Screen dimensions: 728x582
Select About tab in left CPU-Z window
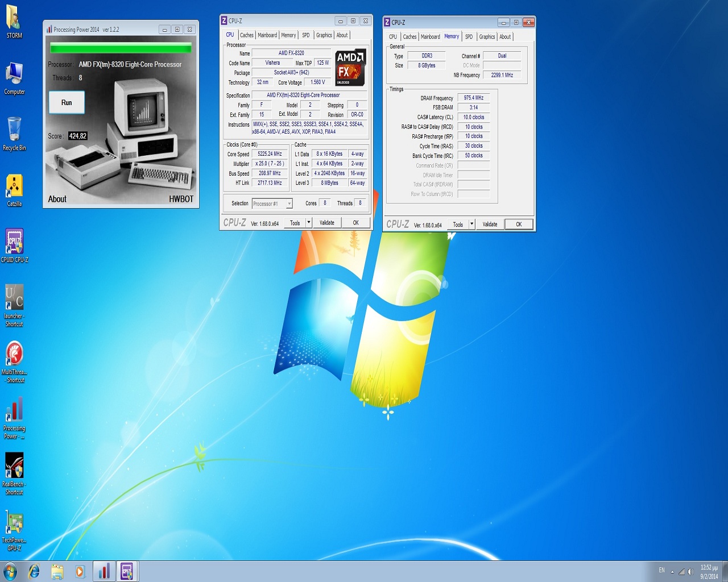click(x=342, y=35)
